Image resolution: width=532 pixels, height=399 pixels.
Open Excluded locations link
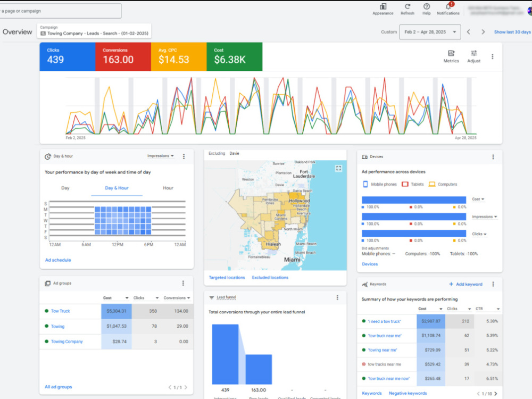(270, 278)
